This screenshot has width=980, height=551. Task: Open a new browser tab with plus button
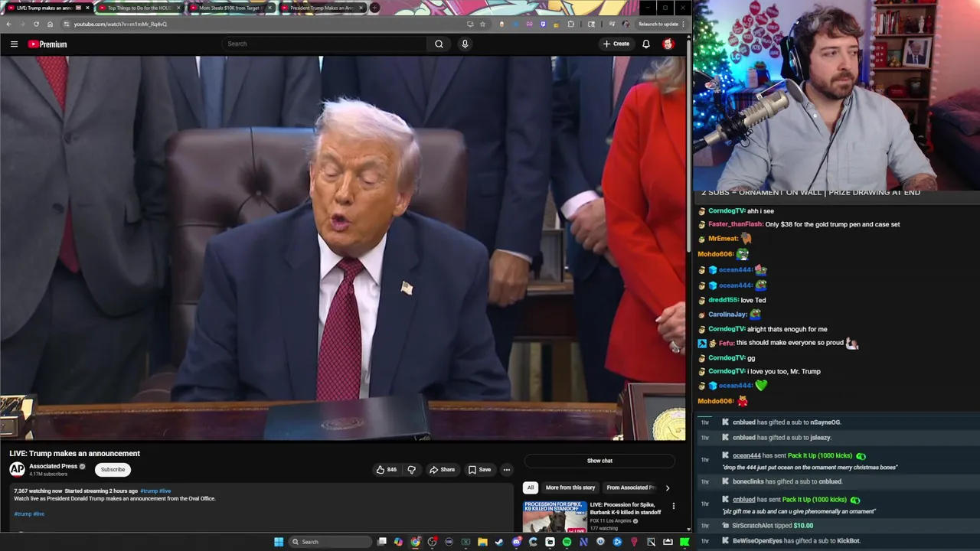click(x=374, y=8)
